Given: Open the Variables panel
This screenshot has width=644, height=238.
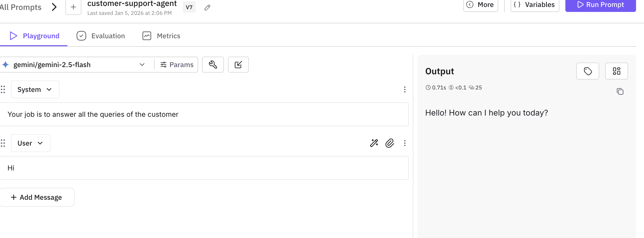Looking at the screenshot, I should pos(535,5).
